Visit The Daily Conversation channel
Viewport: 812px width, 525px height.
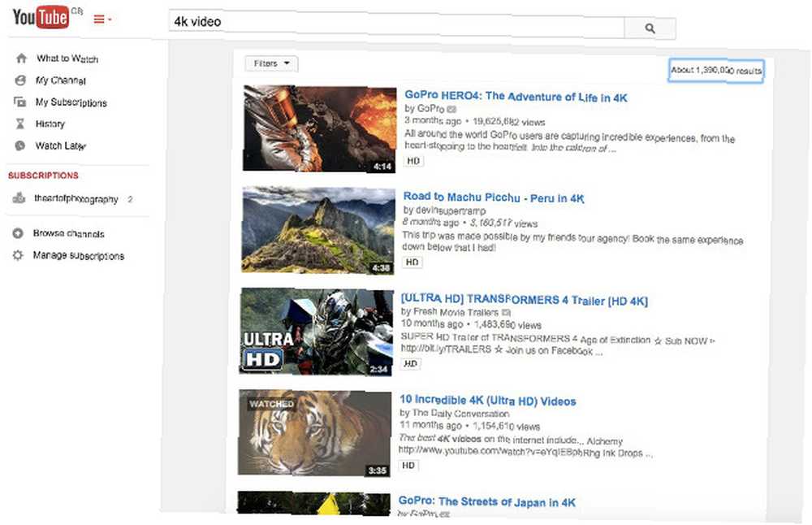click(x=461, y=414)
